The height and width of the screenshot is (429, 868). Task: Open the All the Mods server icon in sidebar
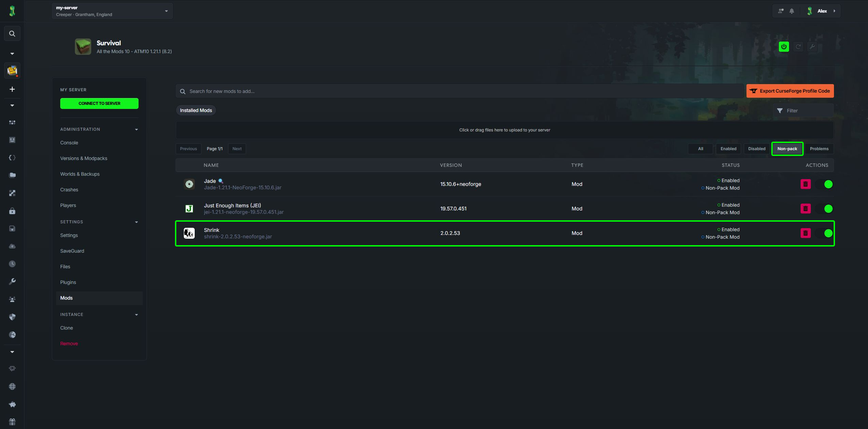pos(12,71)
